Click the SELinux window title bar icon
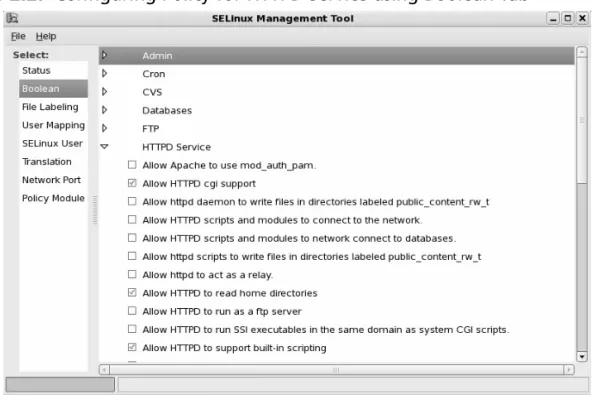592x395 pixels. pos(12,18)
